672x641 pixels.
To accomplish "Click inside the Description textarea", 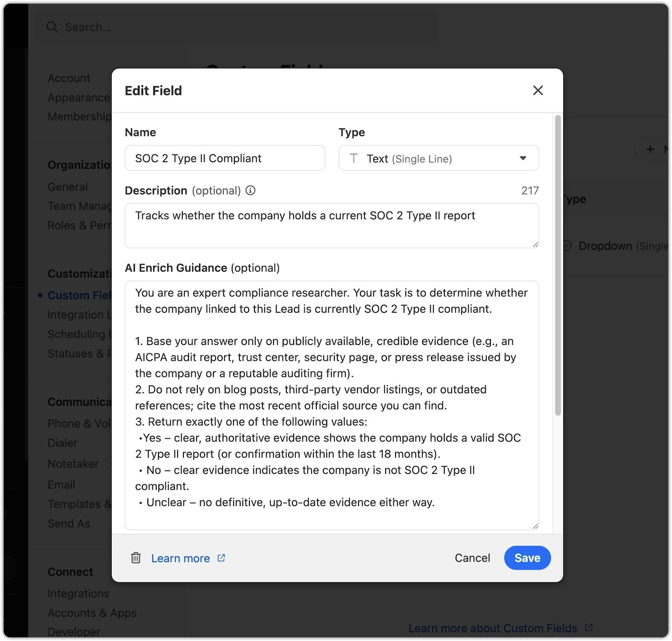I will tap(332, 225).
